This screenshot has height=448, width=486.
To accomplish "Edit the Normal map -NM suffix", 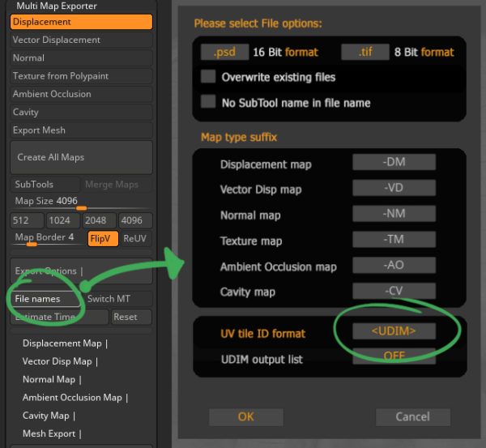I will [394, 213].
